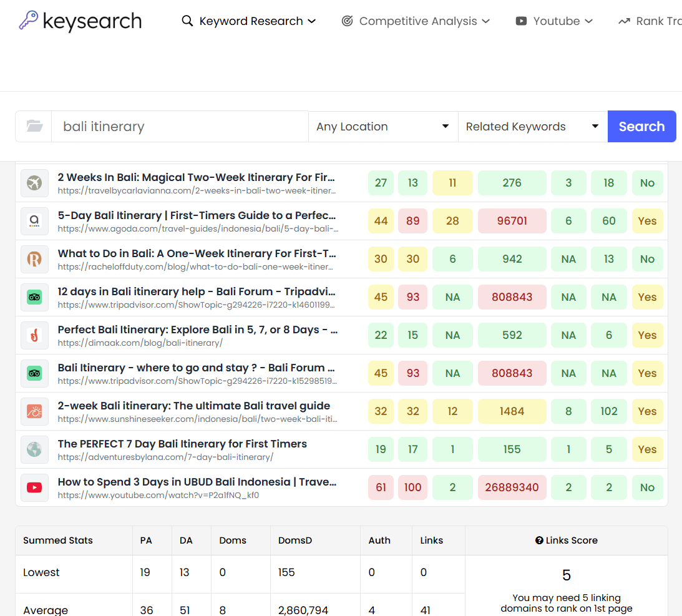Click the adventuresbylana.com URL
682x616 pixels.
pos(165,457)
